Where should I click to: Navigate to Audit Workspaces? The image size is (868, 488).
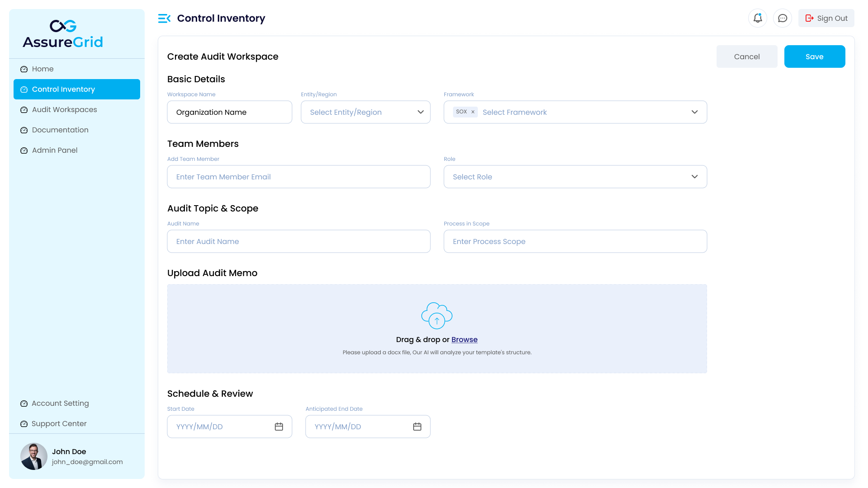[x=64, y=109]
